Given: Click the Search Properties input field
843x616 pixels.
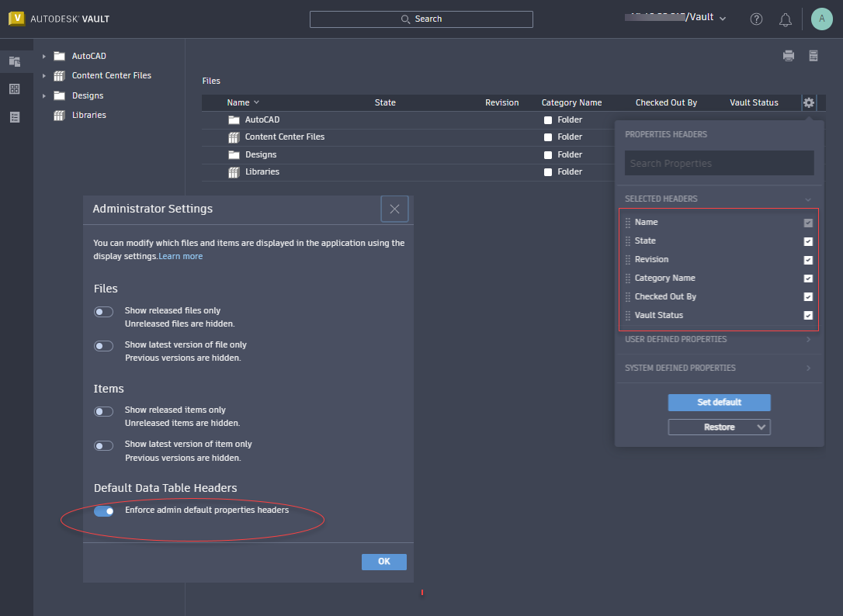Looking at the screenshot, I should (719, 164).
